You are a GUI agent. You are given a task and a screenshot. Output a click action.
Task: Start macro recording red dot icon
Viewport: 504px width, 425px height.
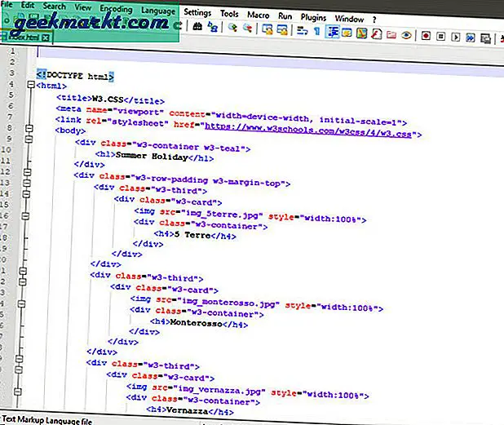[x=426, y=36]
